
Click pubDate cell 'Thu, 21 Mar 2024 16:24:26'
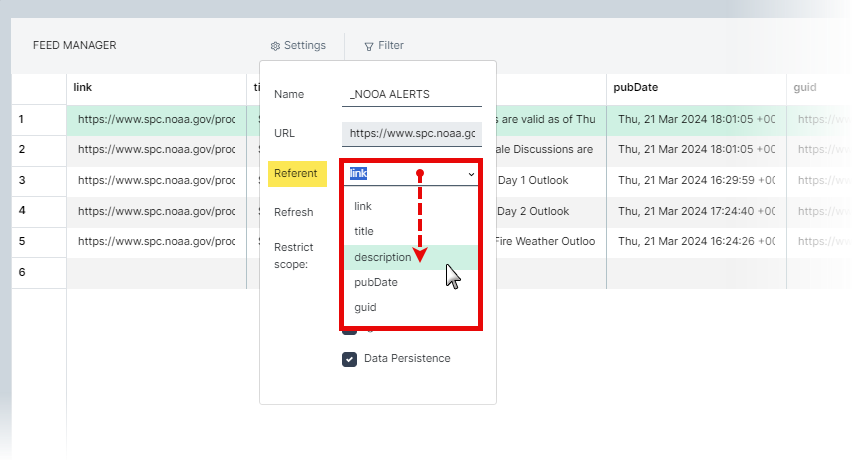click(x=696, y=242)
